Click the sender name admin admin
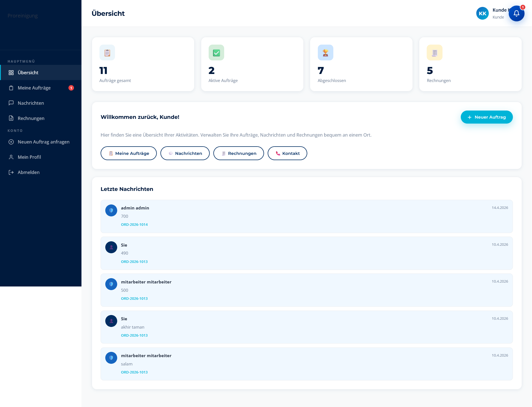 click(x=135, y=208)
